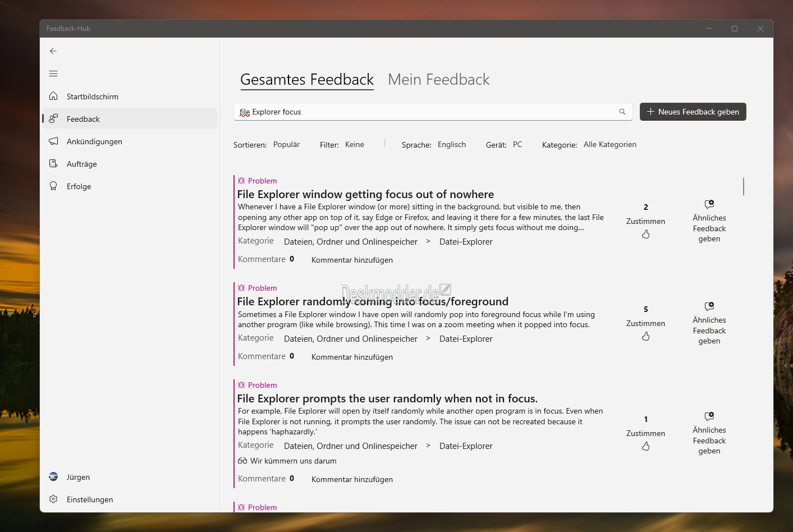Image resolution: width=793 pixels, height=532 pixels.
Task: Upvote the feedback with 1 Zustimmen
Action: pos(646,446)
